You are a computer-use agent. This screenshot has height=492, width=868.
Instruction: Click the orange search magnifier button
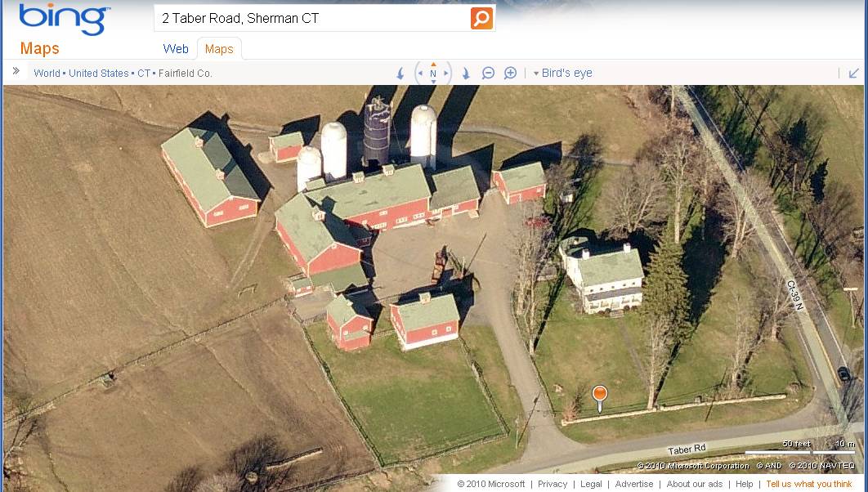[x=481, y=18]
